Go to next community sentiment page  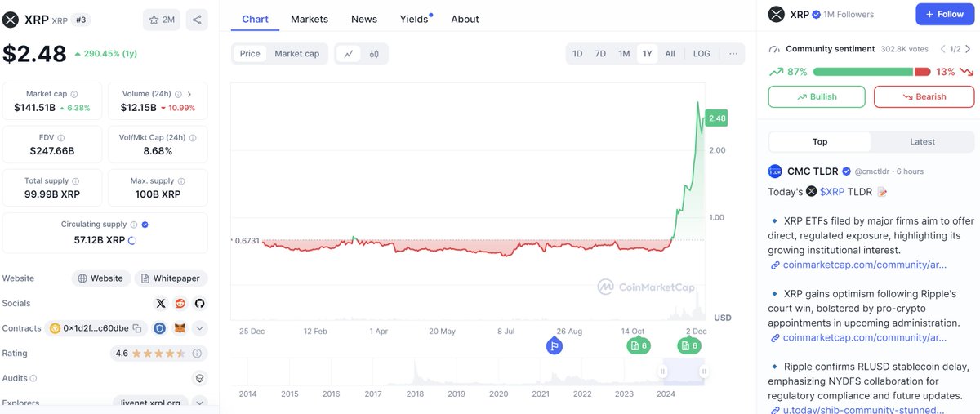point(968,49)
